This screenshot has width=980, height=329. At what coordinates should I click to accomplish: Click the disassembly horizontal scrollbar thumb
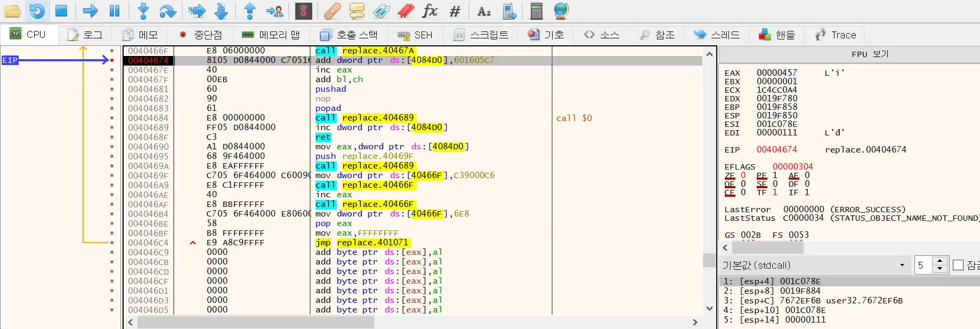(256, 322)
